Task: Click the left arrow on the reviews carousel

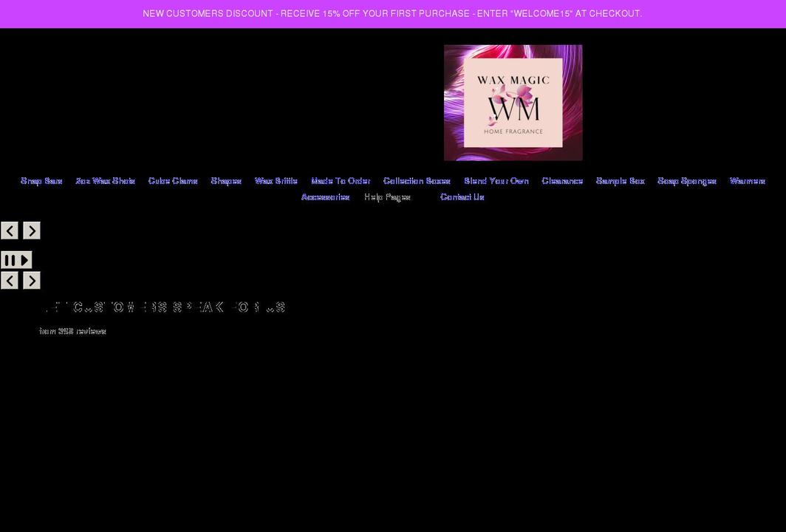Action: pyautogui.click(x=10, y=280)
